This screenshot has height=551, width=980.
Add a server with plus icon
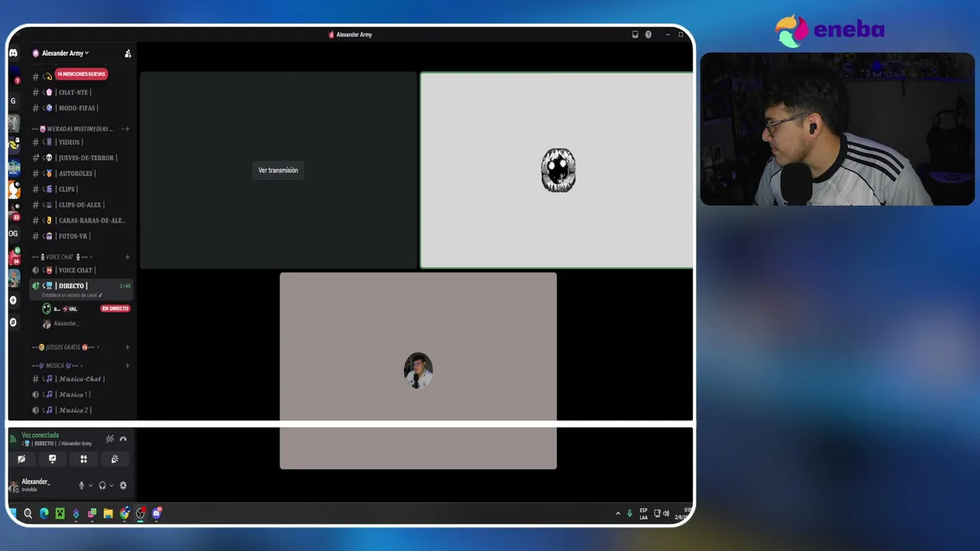click(13, 300)
